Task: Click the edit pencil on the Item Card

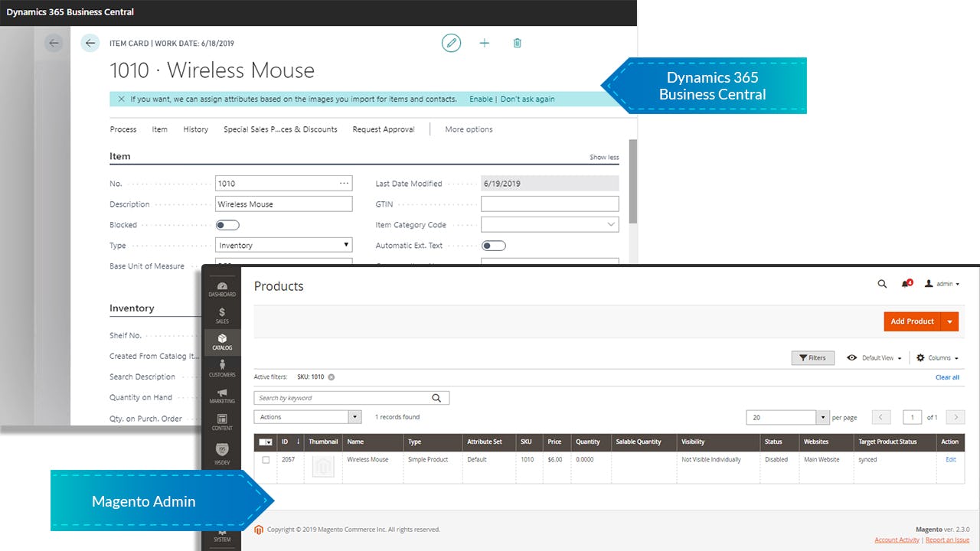Action: (x=452, y=43)
